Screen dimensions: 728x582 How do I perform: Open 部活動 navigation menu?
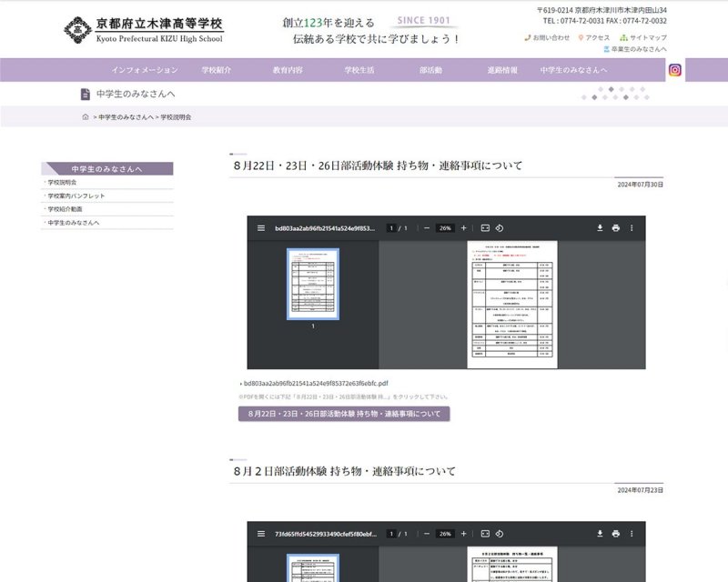tap(431, 70)
